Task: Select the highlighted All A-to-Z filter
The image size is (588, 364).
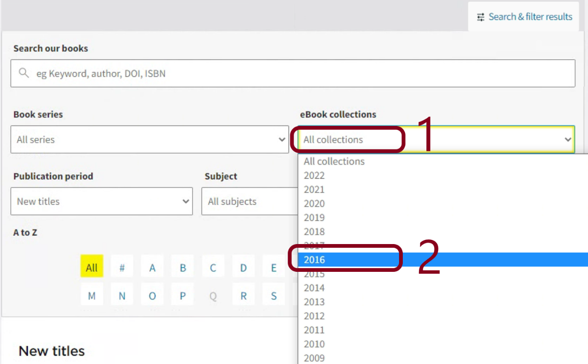Action: tap(92, 268)
